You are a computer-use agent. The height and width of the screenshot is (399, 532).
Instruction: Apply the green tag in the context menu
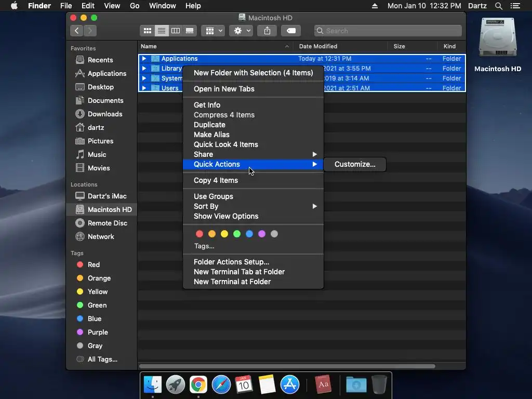point(237,234)
